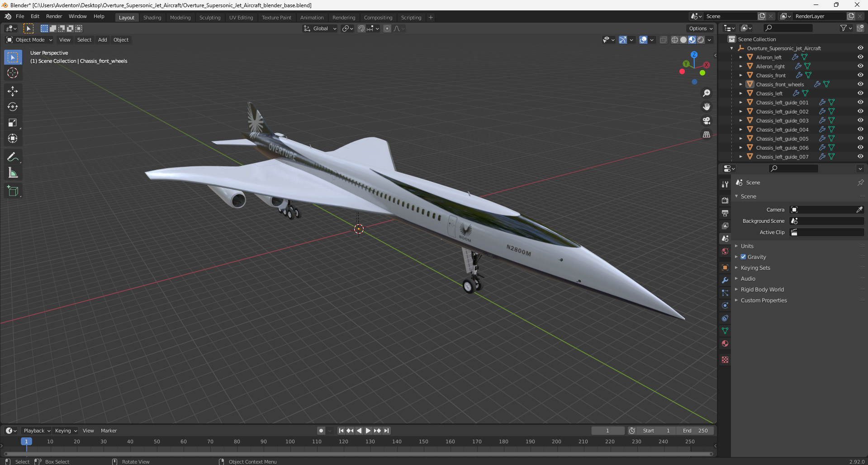Image resolution: width=868 pixels, height=465 pixels.
Task: Toggle show overlays button in viewport header
Action: tap(643, 40)
